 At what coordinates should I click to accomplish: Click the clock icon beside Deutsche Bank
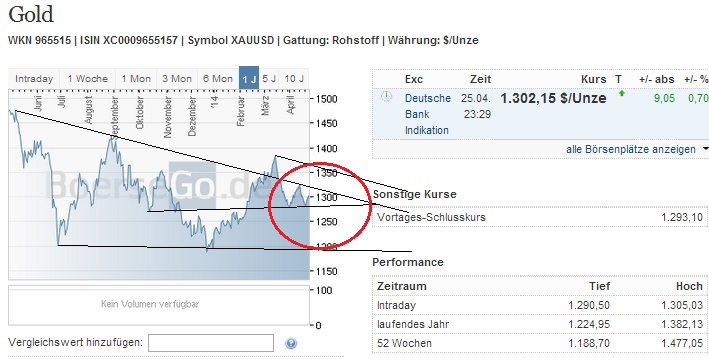point(386,96)
